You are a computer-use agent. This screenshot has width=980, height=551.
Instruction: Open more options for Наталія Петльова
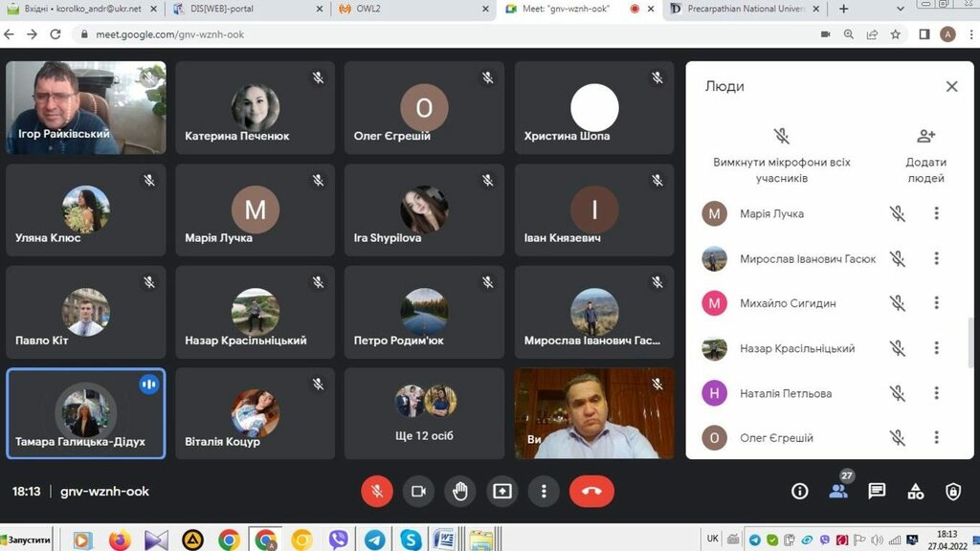pos(937,393)
